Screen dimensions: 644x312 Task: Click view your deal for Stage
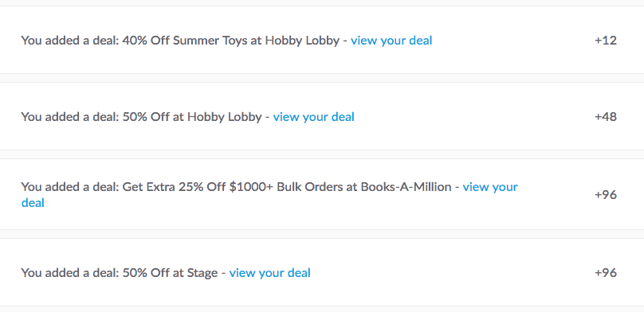[x=269, y=273]
